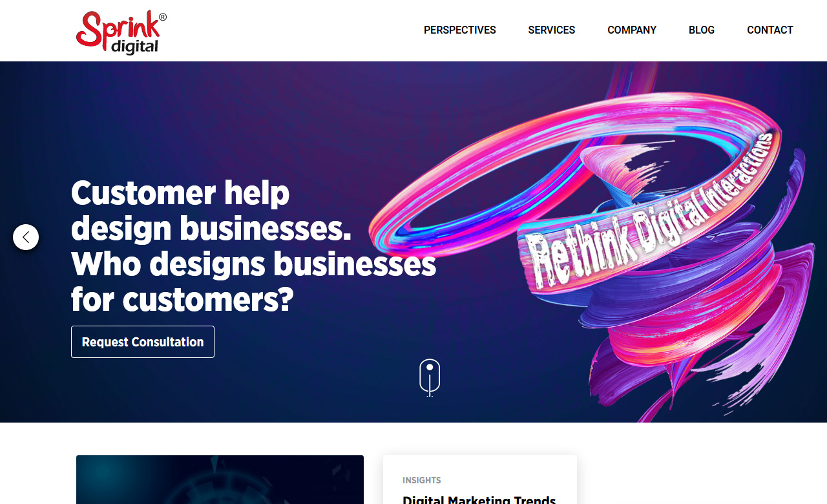Click the 'Customer help design businesses' headline
827x504 pixels.
click(x=211, y=210)
